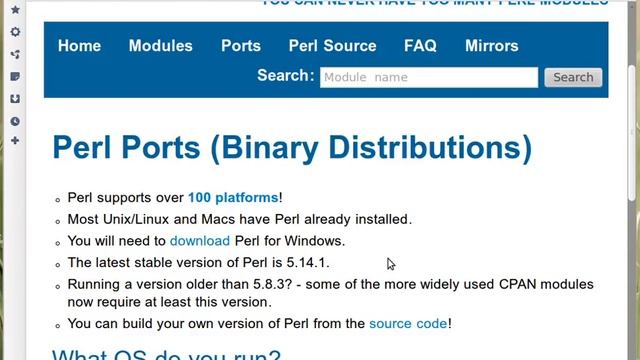Go to the Home nav item
The image size is (640, 360).
tap(79, 46)
